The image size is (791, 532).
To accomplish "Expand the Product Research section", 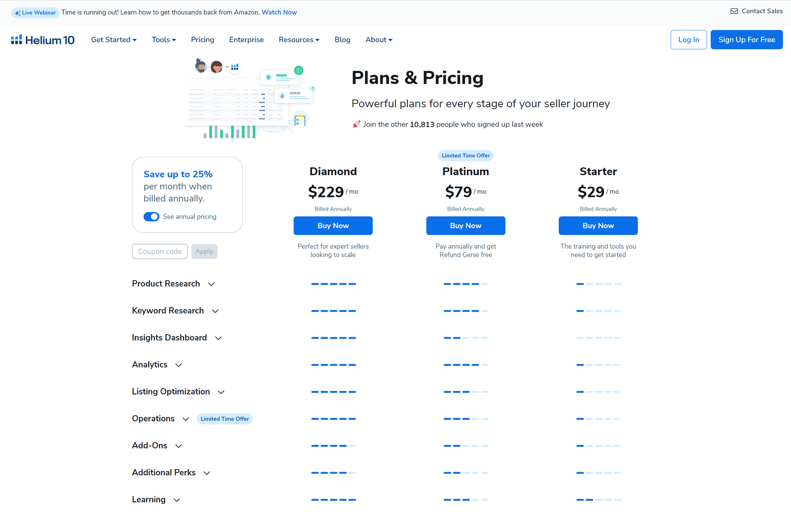I will point(174,284).
